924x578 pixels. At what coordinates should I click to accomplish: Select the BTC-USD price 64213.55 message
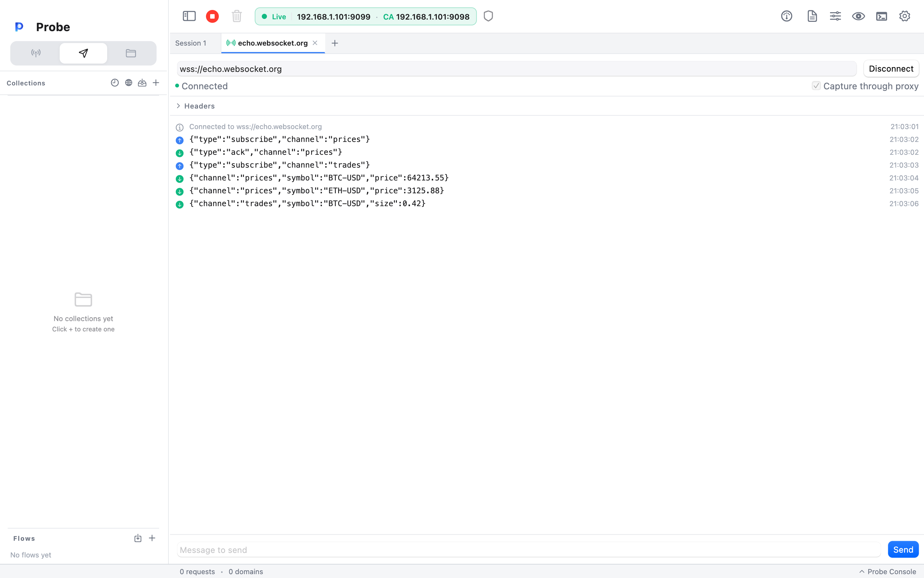coord(547,178)
